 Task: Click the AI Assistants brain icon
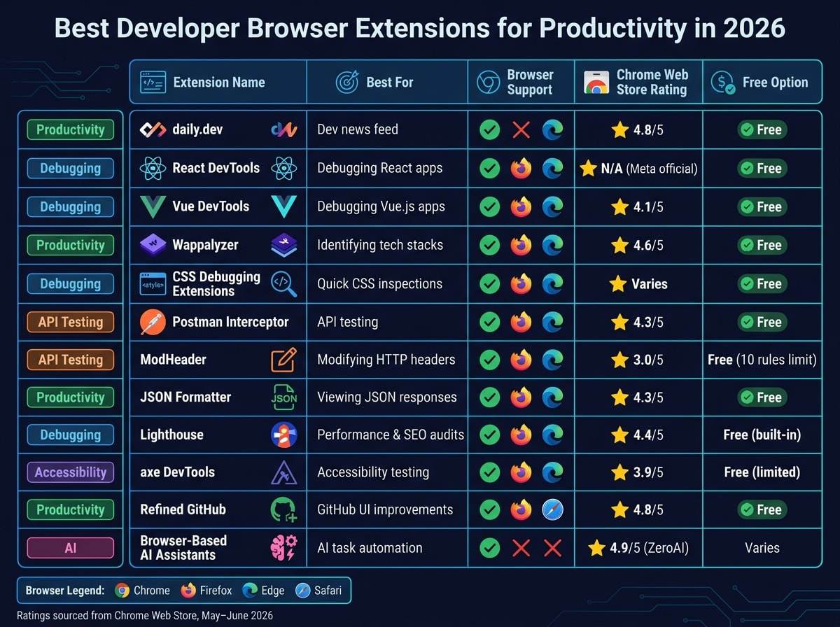coord(284,547)
